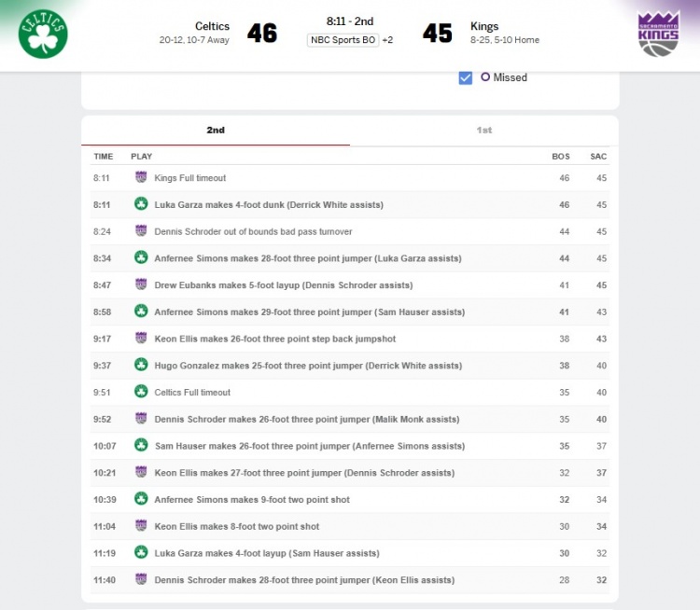Click Kings icon on the Full timeout row
The height and width of the screenshot is (610, 700).
141,177
